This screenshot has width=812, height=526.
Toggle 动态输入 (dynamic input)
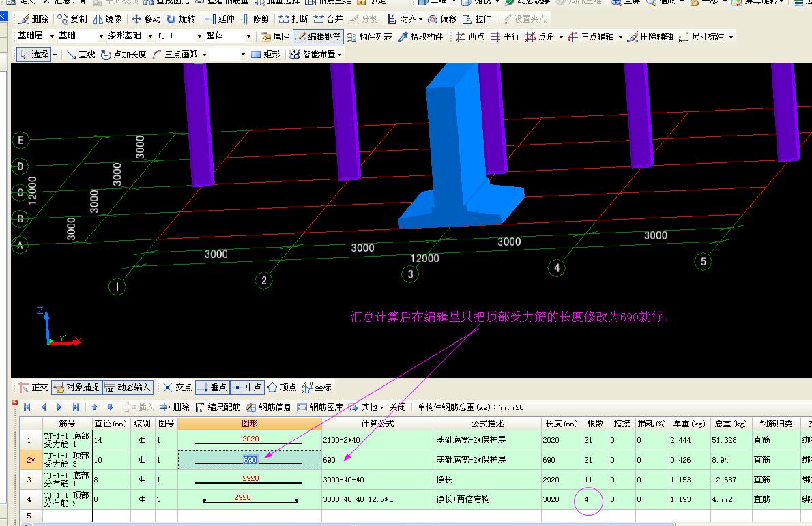(x=128, y=388)
